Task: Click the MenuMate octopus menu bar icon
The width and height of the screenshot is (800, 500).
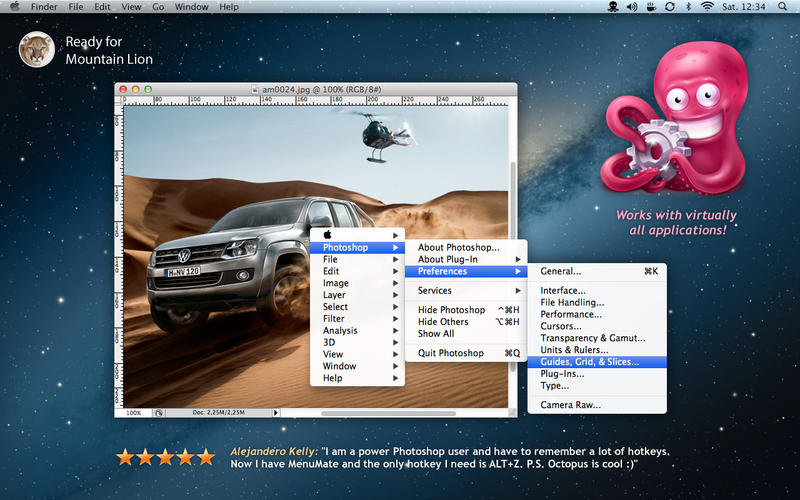Action: coord(612,7)
